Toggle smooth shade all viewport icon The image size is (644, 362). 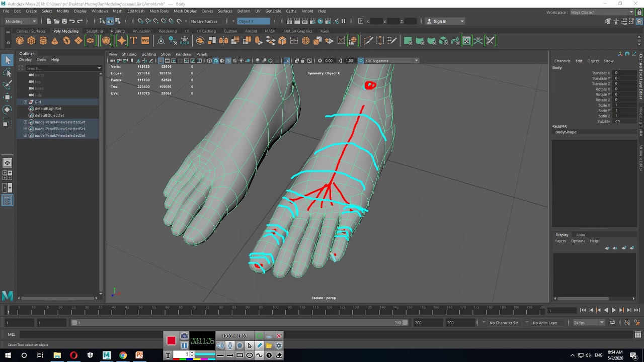point(216,61)
